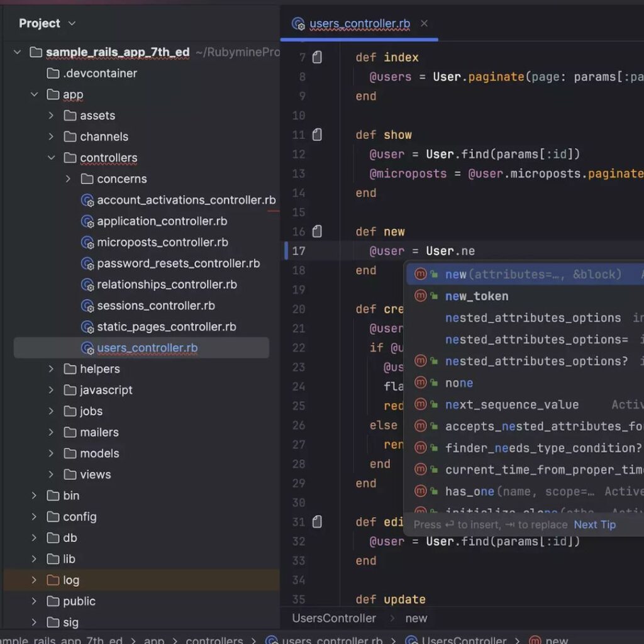The width and height of the screenshot is (644, 644).
Task: Click gutter icon beside def index line
Action: (x=317, y=57)
